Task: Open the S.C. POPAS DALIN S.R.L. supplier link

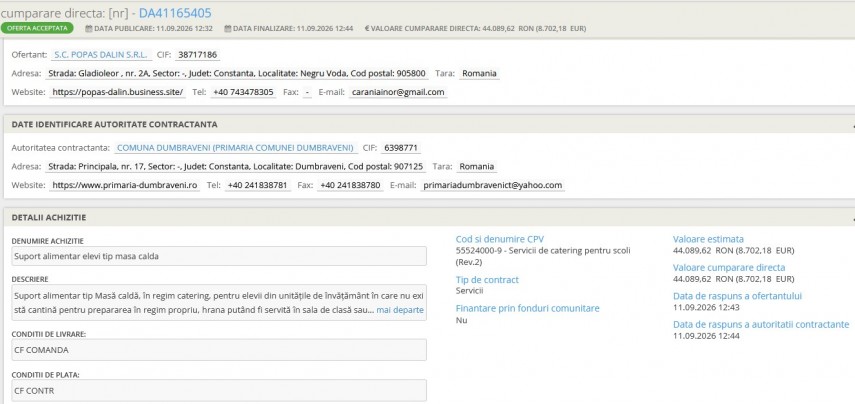Action: pyautogui.click(x=101, y=55)
